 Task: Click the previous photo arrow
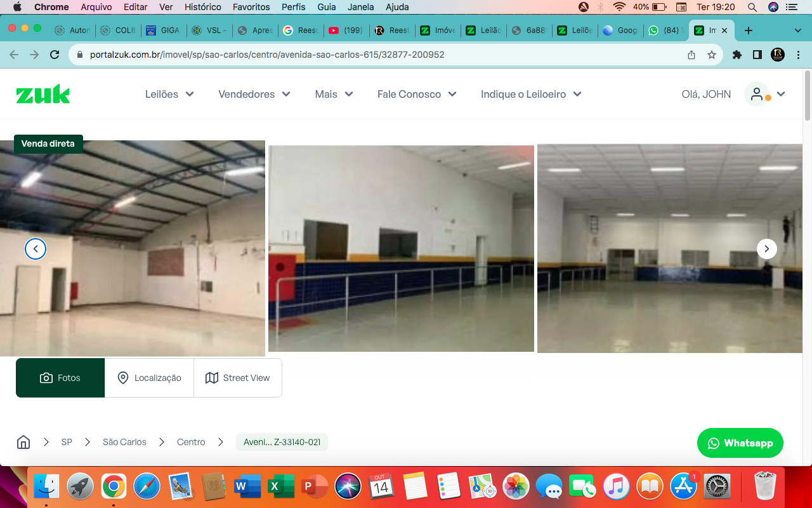36,249
